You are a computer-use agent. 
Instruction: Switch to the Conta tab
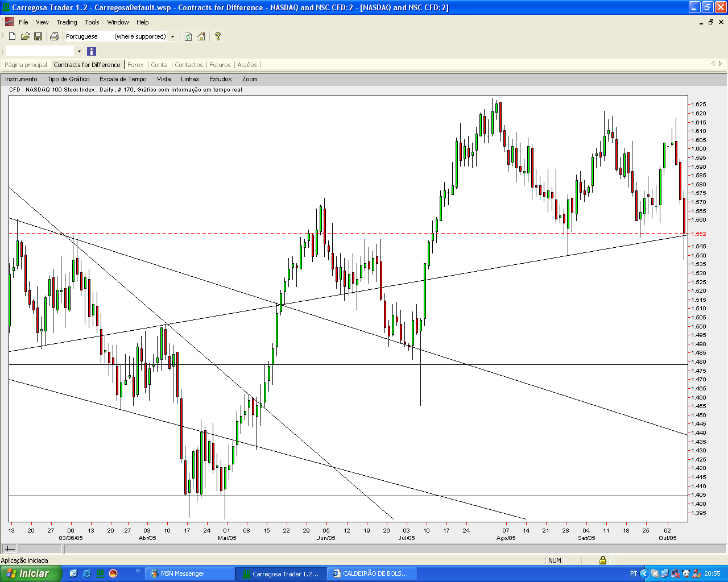tap(159, 65)
